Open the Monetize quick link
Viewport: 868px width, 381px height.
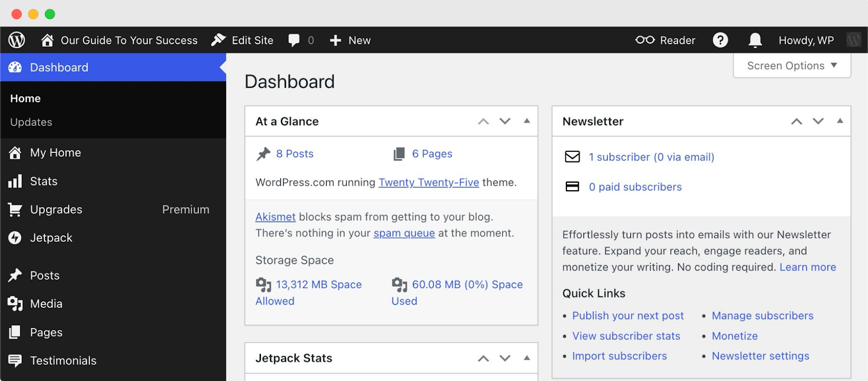pyautogui.click(x=735, y=336)
